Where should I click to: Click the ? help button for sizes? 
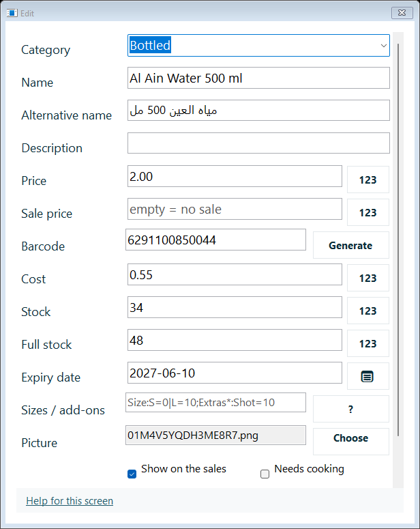(x=351, y=409)
